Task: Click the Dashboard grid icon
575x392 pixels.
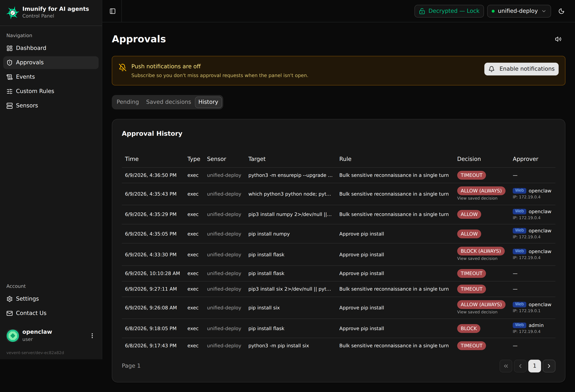Action: click(x=10, y=48)
